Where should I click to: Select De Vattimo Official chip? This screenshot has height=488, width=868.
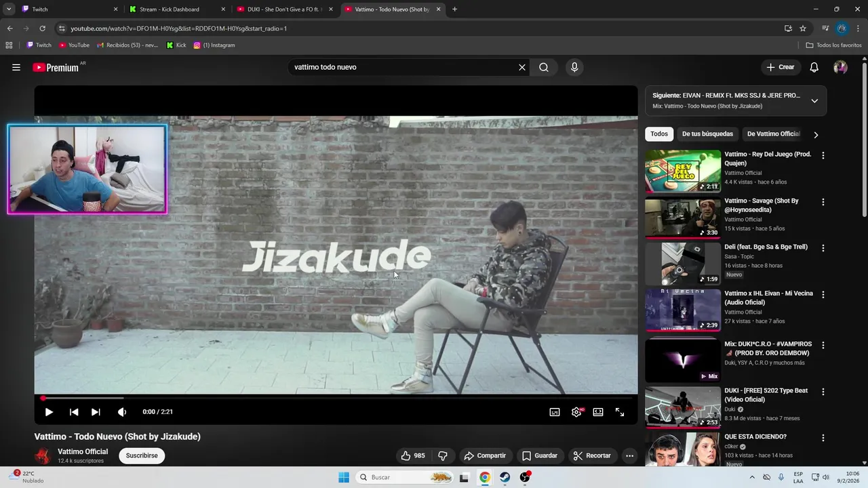click(x=774, y=134)
